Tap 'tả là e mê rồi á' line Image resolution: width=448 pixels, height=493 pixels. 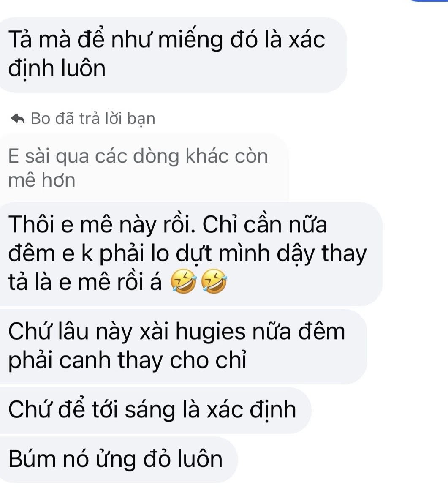[85, 282]
